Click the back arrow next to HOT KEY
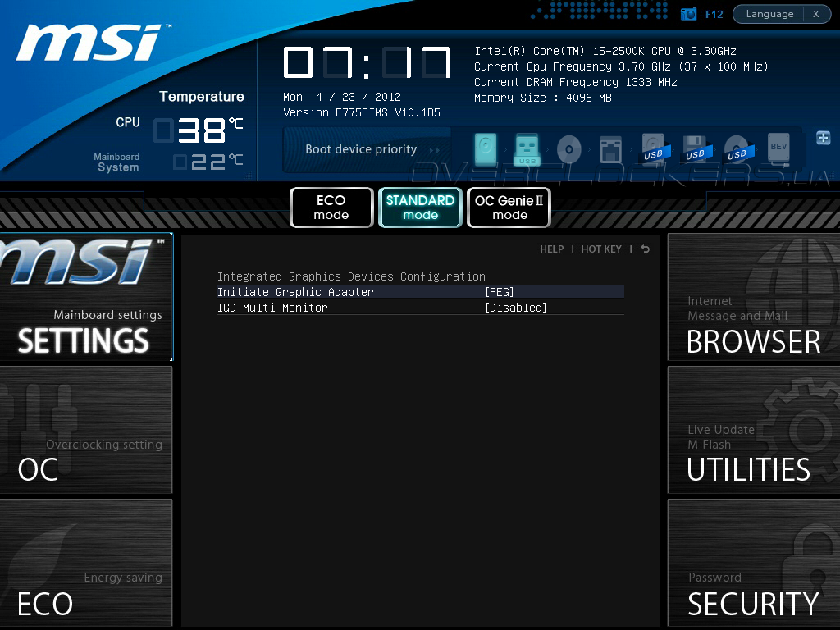840x630 pixels. pos(645,249)
